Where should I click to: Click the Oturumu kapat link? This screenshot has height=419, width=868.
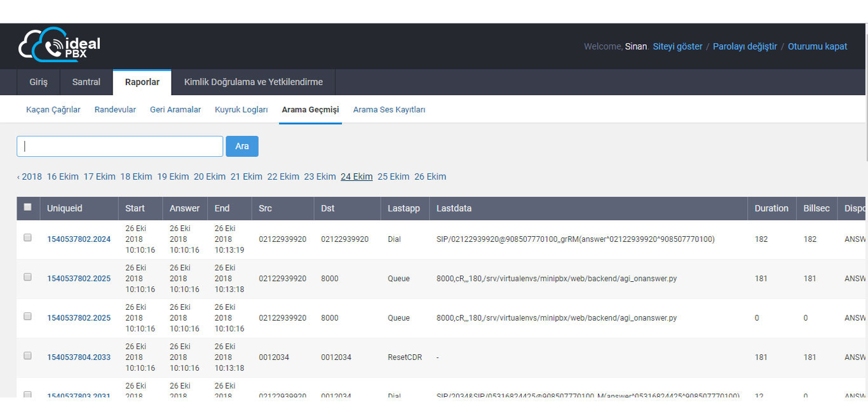click(x=817, y=46)
